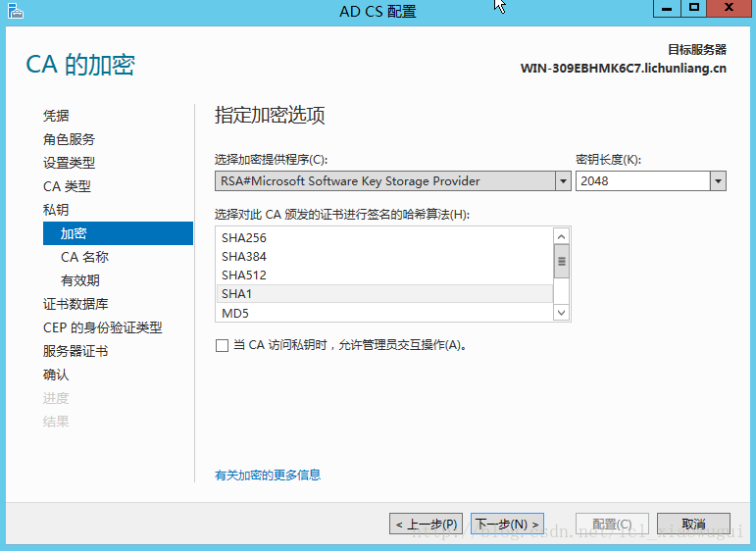Select SHA1 hash algorithm
756x551 pixels.
(x=384, y=293)
